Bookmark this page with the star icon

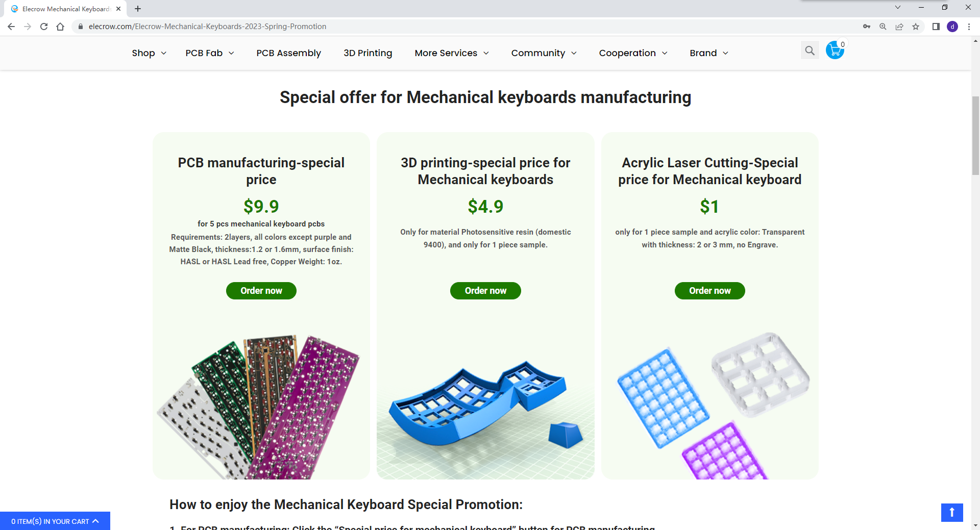point(916,27)
